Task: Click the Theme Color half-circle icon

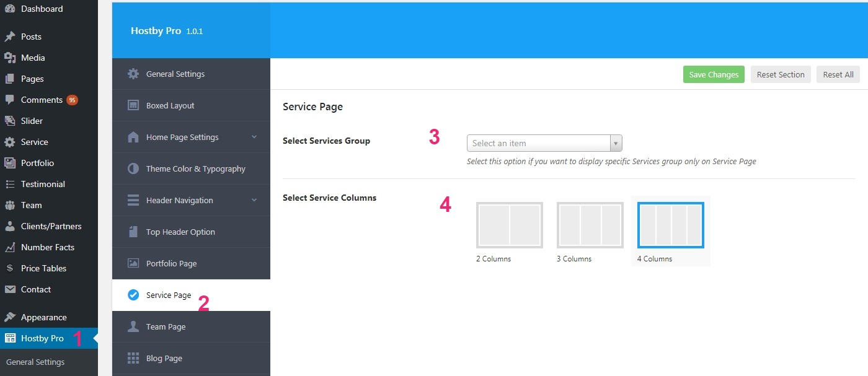Action: (133, 168)
